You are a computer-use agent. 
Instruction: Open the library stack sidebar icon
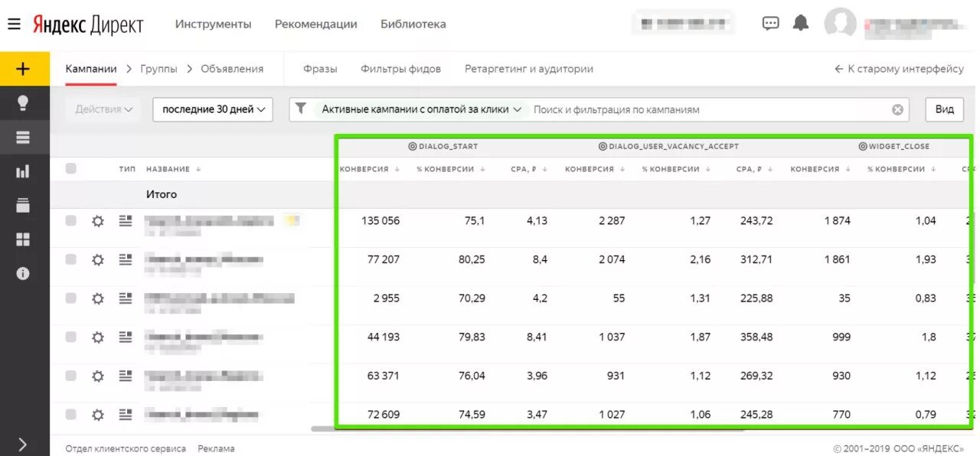tap(23, 205)
